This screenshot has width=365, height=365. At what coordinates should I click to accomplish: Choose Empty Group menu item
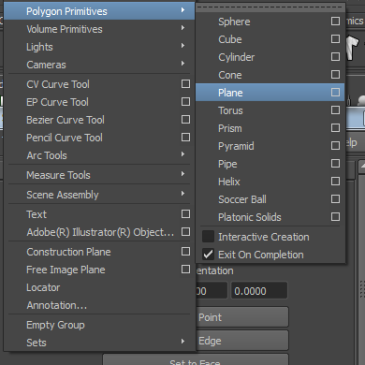100,325
